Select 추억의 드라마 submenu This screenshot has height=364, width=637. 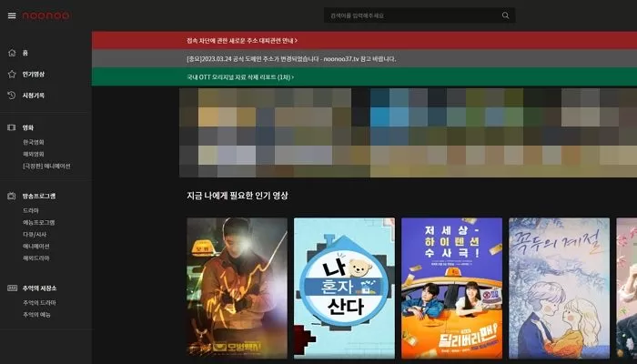click(39, 303)
